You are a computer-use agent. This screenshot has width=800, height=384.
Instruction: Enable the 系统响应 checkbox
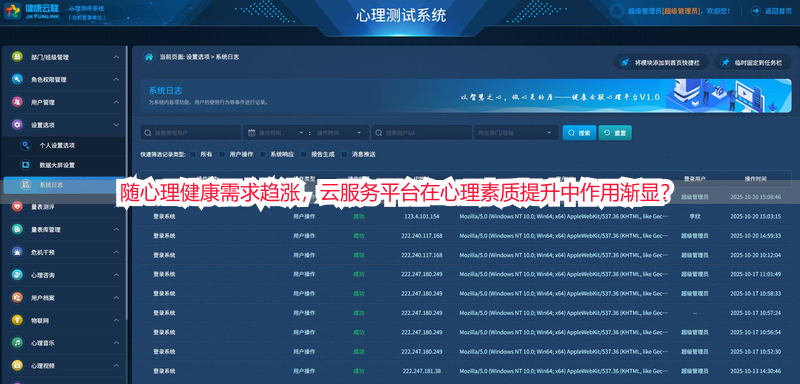(263, 154)
